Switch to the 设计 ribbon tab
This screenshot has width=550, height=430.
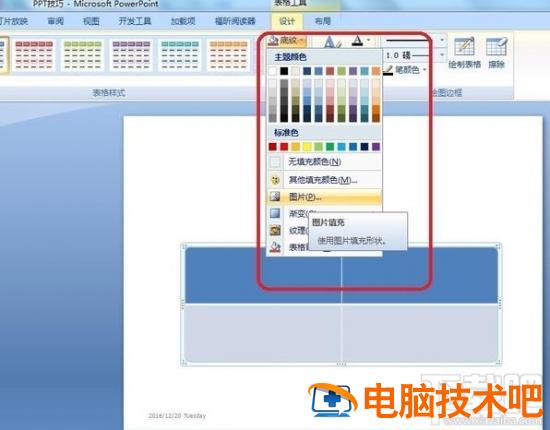pyautogui.click(x=287, y=21)
